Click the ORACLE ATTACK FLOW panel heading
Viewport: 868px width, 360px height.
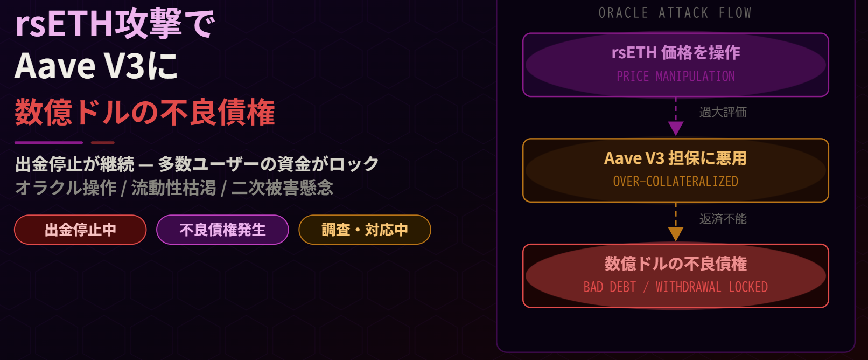[x=675, y=13]
